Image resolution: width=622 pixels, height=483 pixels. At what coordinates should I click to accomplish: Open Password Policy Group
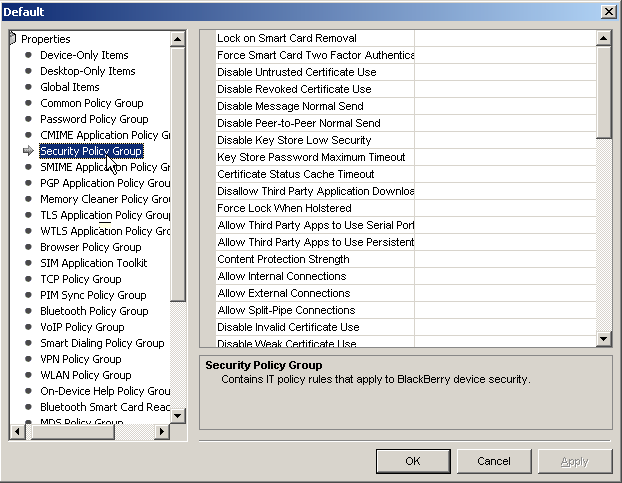pyautogui.click(x=94, y=119)
